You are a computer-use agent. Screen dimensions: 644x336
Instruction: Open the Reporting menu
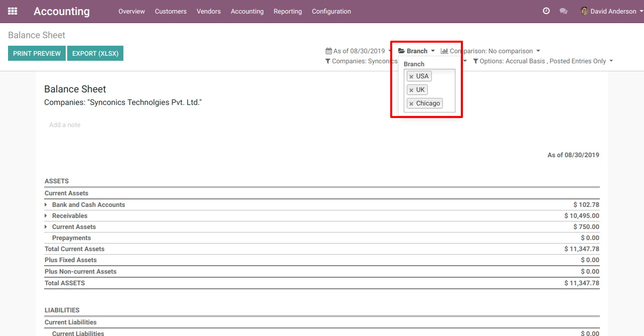(287, 11)
